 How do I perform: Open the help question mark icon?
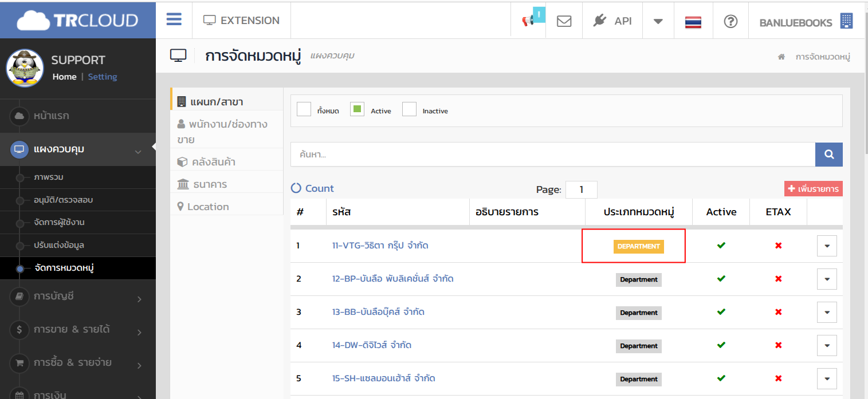tap(730, 21)
